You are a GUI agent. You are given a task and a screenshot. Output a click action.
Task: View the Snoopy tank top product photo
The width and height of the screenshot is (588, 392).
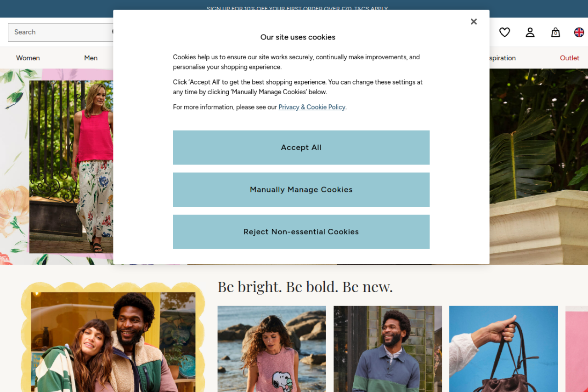[271, 349]
